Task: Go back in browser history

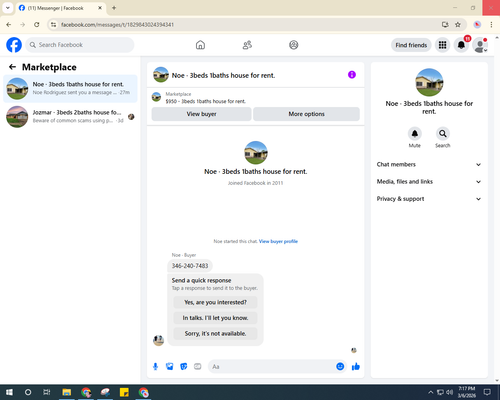Action: click(9, 25)
